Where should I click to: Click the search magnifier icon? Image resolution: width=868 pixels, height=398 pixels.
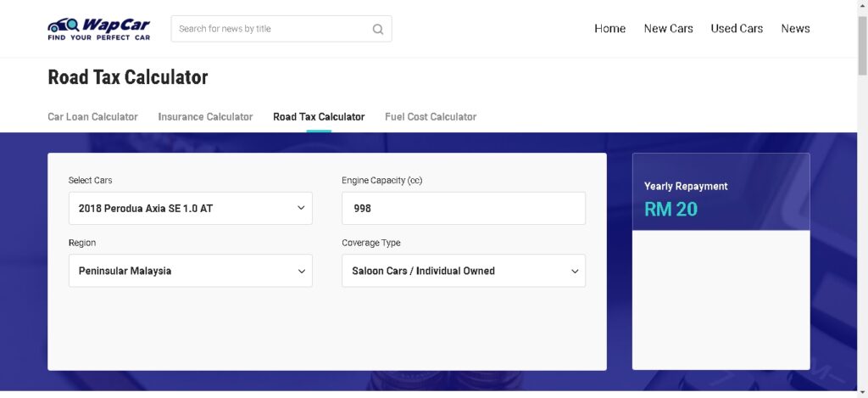378,29
